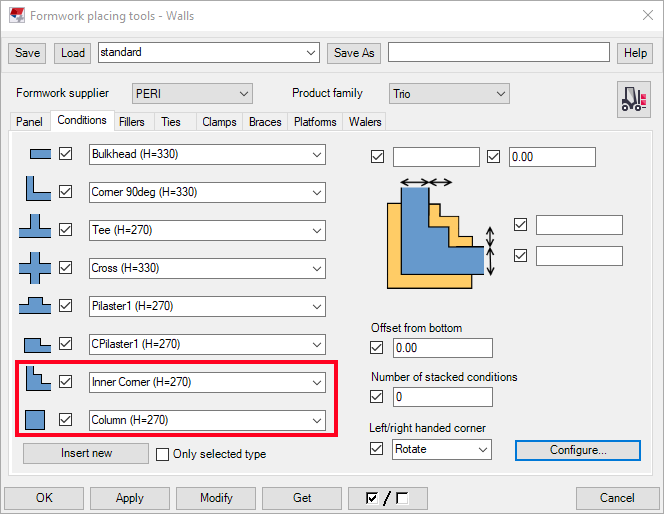Open the Rotate left/right handed corner dropdown
This screenshot has width=664, height=514.
point(441,449)
